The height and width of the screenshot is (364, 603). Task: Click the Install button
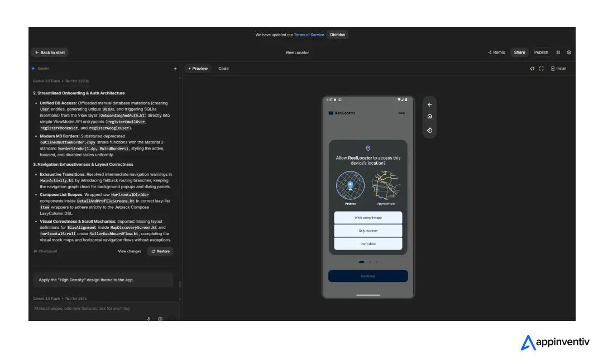[x=558, y=69]
